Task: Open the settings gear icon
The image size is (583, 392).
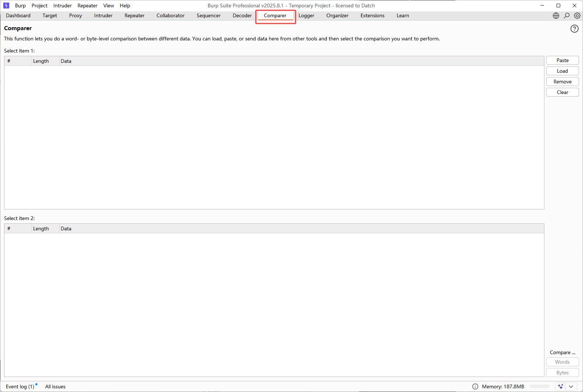Action: (577, 15)
